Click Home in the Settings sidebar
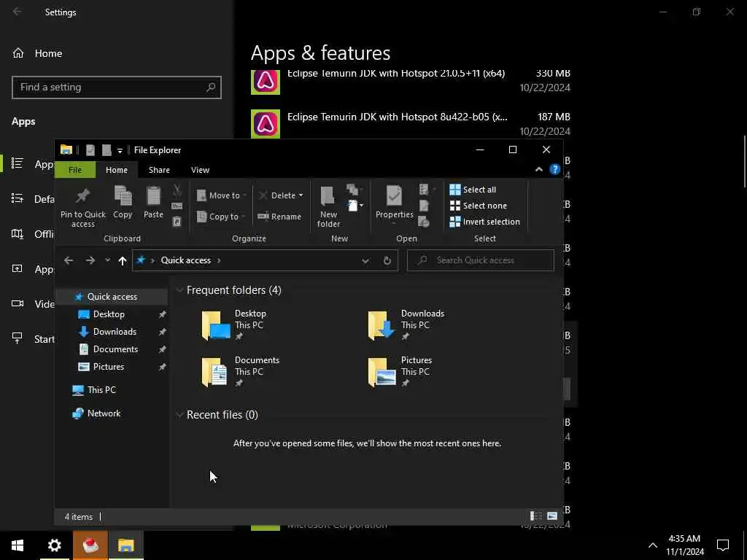 tap(48, 53)
